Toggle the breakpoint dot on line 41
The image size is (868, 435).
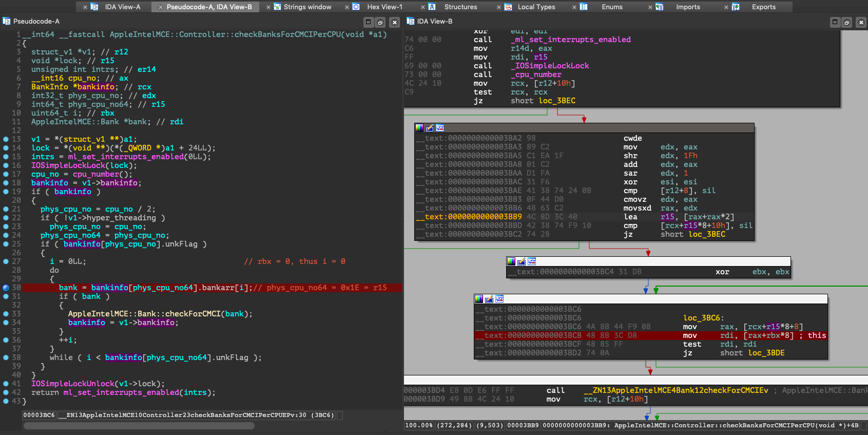[x=6, y=384]
